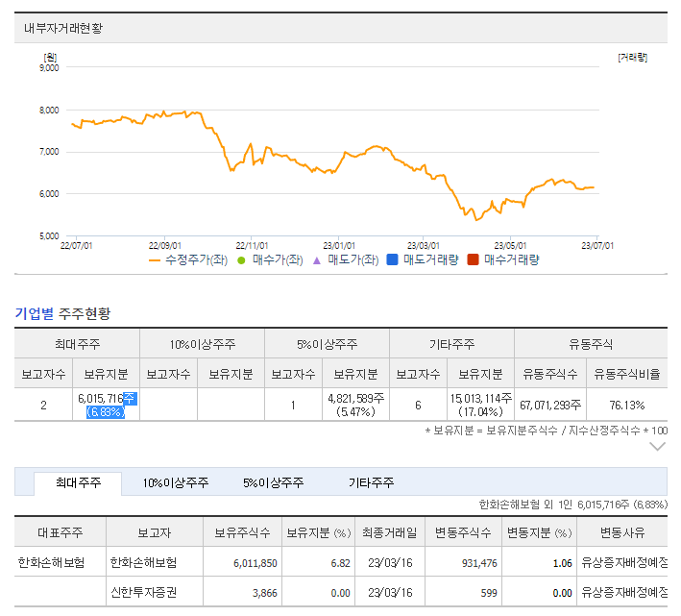The image size is (681, 616).
Task: Click the 변동지분 (%) column header
Action: coord(540,532)
